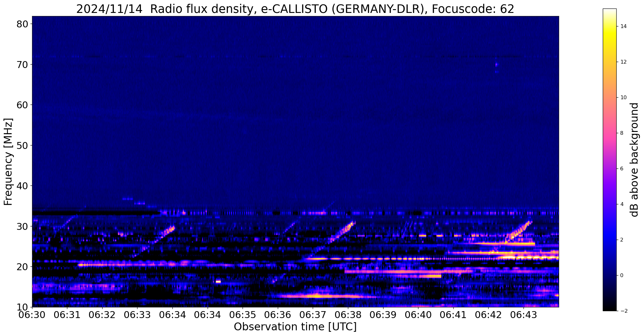Click the 70 tick on the frequency axis
The image size is (644, 336).
(x=23, y=64)
